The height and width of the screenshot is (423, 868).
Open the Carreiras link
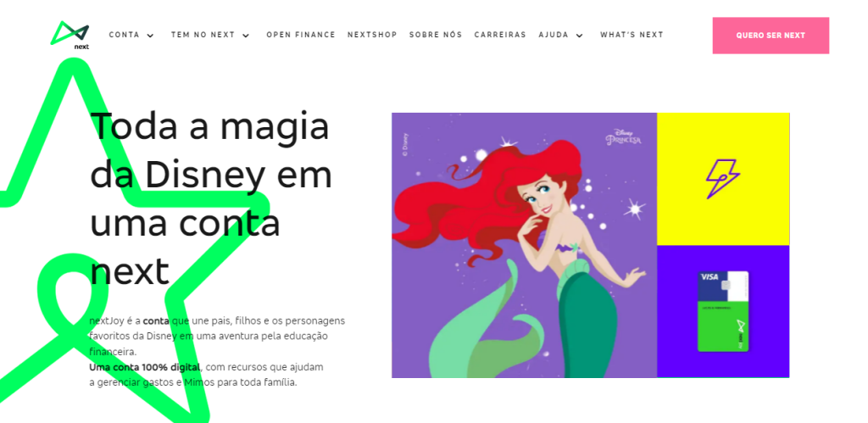[500, 35]
